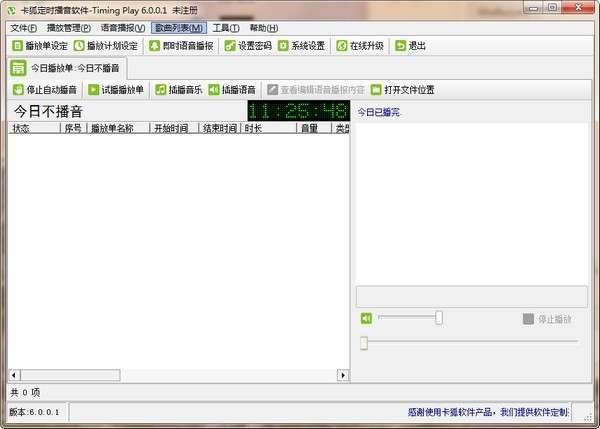Image resolution: width=600 pixels, height=429 pixels.
Task: Mute using the green speaker icon
Action: [x=366, y=318]
